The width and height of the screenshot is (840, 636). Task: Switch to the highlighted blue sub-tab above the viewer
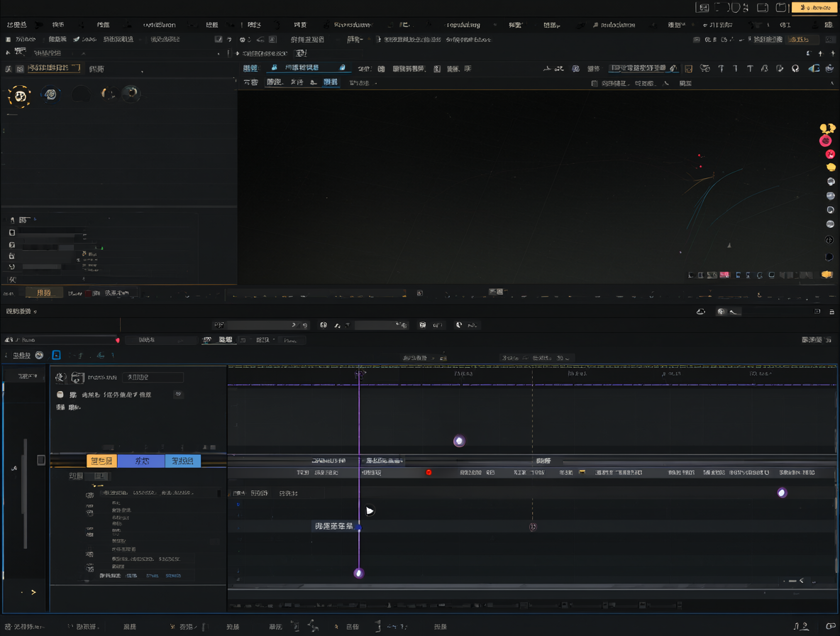click(331, 82)
